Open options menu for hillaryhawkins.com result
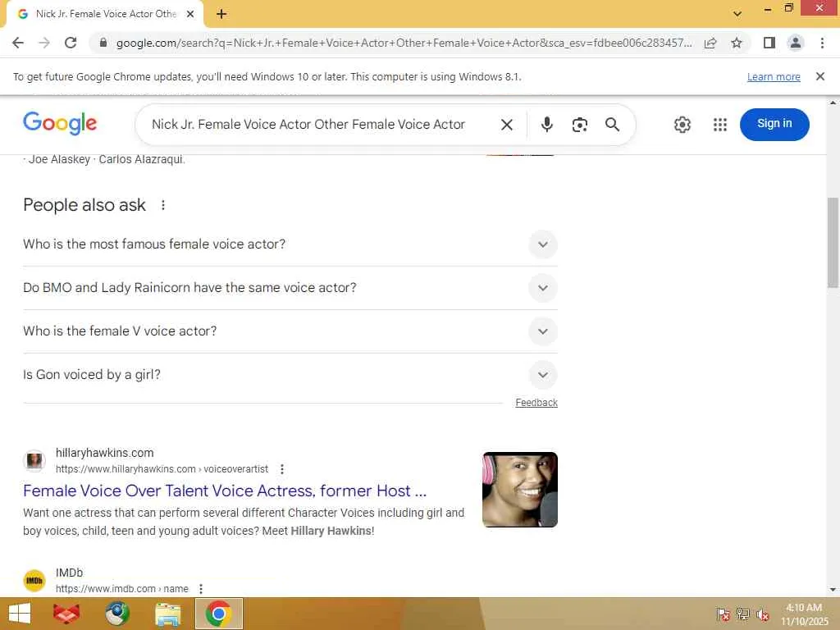This screenshot has height=630, width=840. point(282,469)
